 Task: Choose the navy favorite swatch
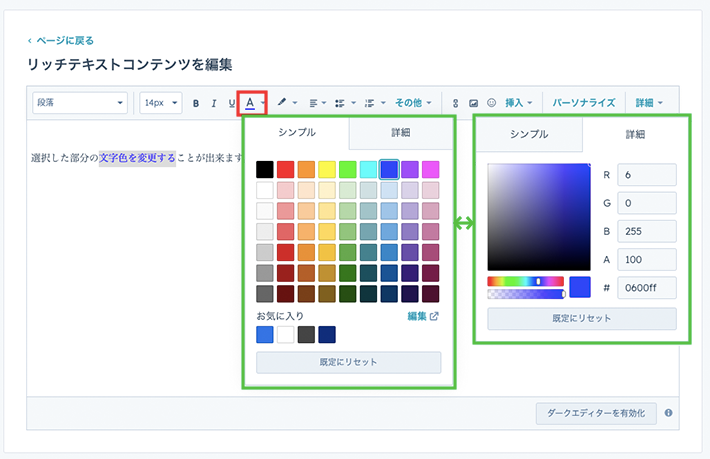click(327, 335)
